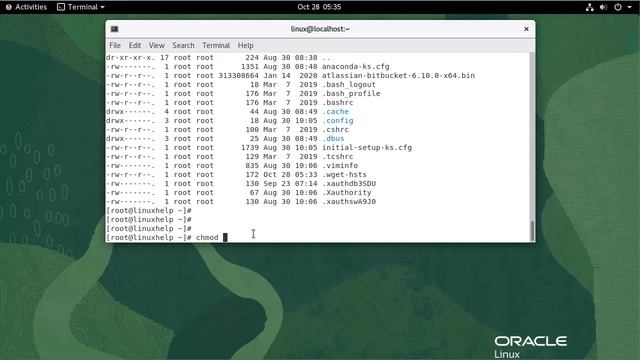Click the Terminal app icon in top bar
This screenshot has height=360, width=640.
coord(61,7)
